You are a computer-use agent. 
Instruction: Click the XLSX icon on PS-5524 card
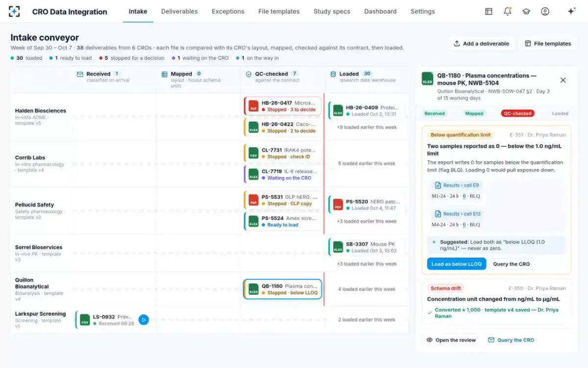coord(253,221)
